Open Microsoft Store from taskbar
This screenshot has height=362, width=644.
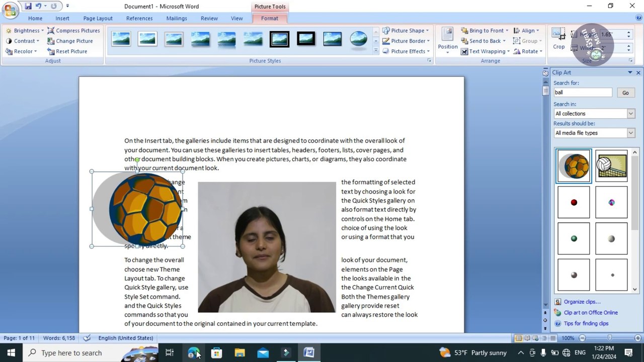tap(216, 353)
